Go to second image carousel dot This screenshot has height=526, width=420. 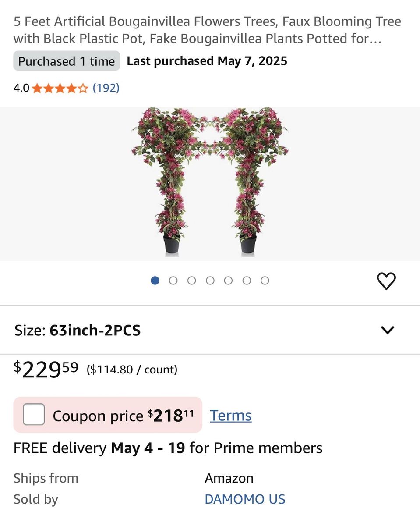coord(173,281)
